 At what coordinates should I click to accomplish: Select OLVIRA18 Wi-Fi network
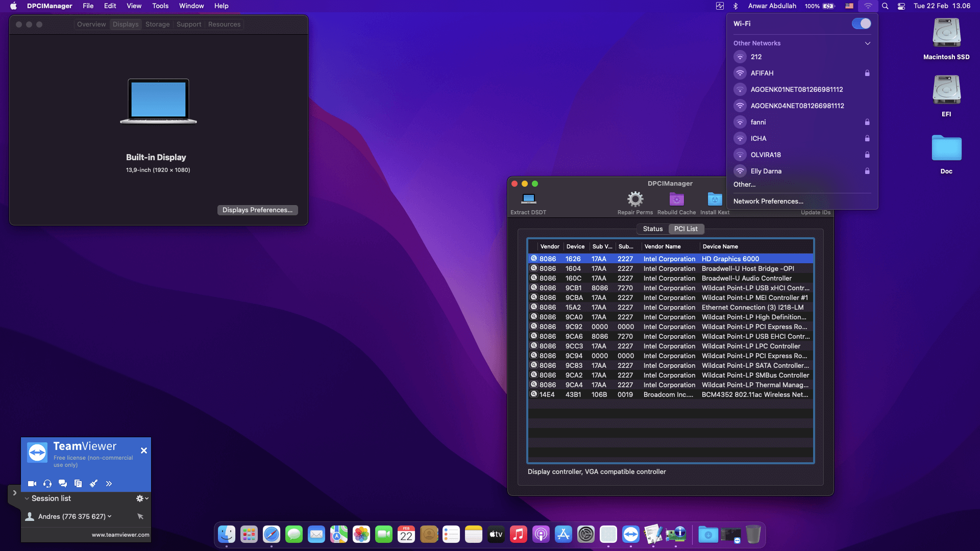click(802, 155)
